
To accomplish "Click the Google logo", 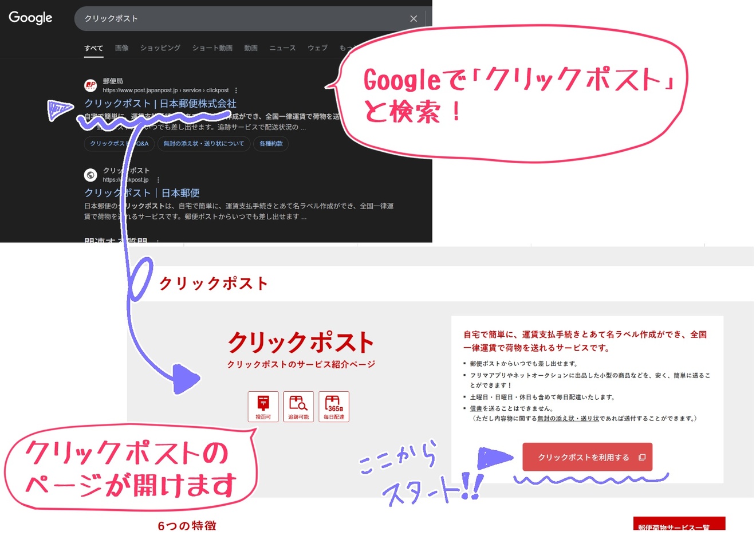I will pyautogui.click(x=30, y=18).
